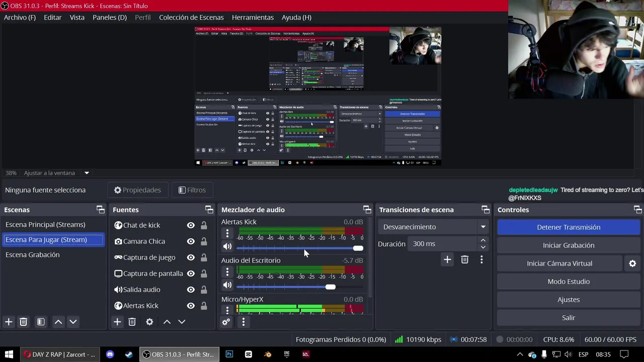The height and width of the screenshot is (362, 644).
Task: Unlock the Captura de juego source
Action: pyautogui.click(x=204, y=257)
